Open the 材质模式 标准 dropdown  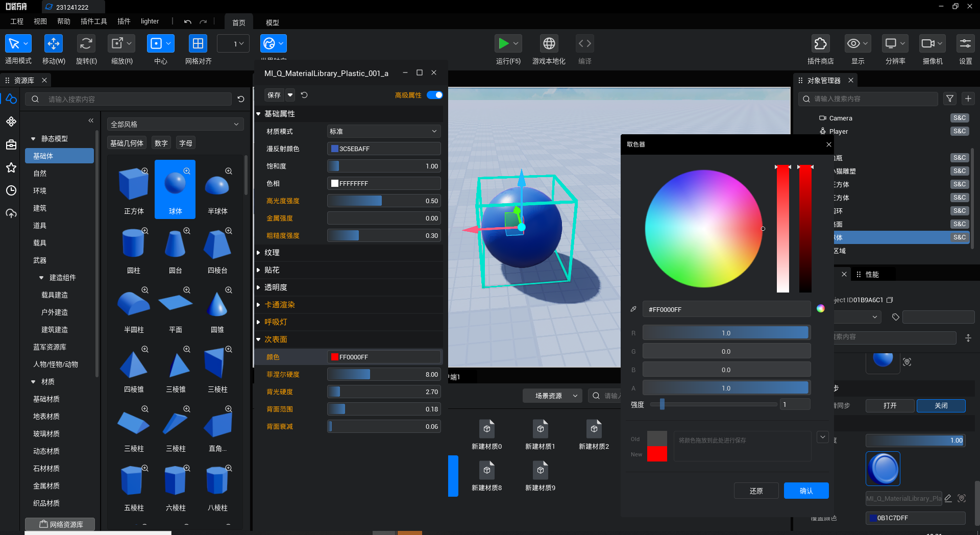[x=384, y=131]
